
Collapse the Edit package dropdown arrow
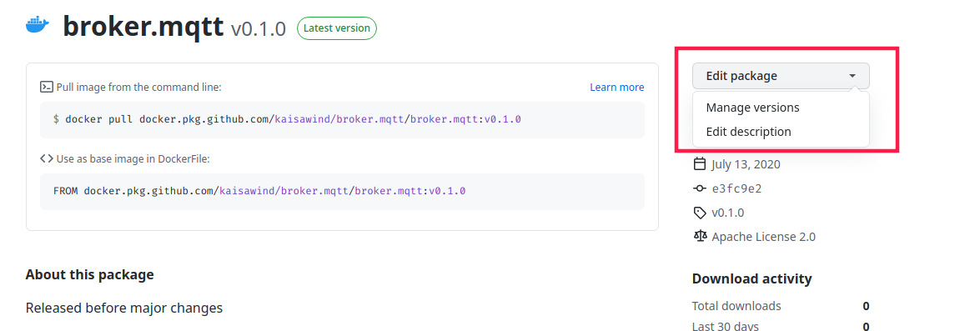[x=852, y=76]
